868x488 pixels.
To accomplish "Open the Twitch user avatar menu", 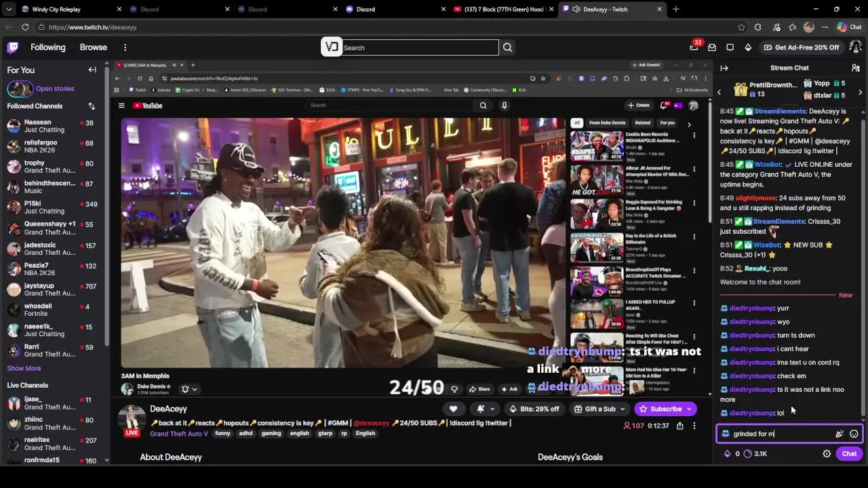I will point(855,47).
